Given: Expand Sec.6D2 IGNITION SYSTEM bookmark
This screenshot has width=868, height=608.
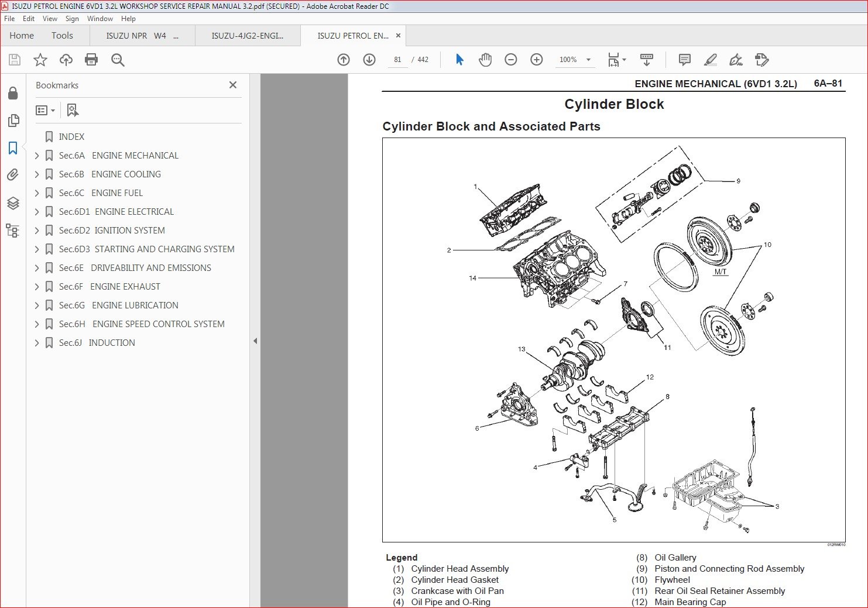Looking at the screenshot, I should tap(37, 231).
